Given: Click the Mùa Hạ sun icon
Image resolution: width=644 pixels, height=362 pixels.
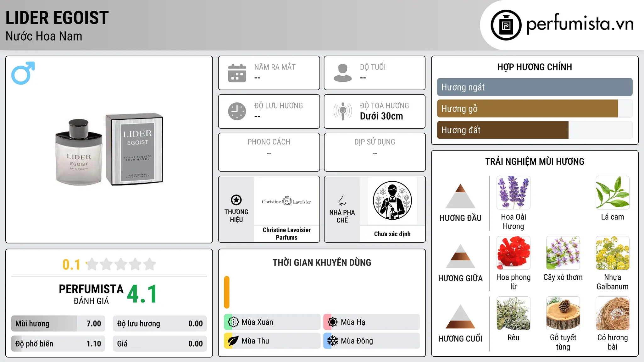Looking at the screenshot, I should [x=333, y=322].
